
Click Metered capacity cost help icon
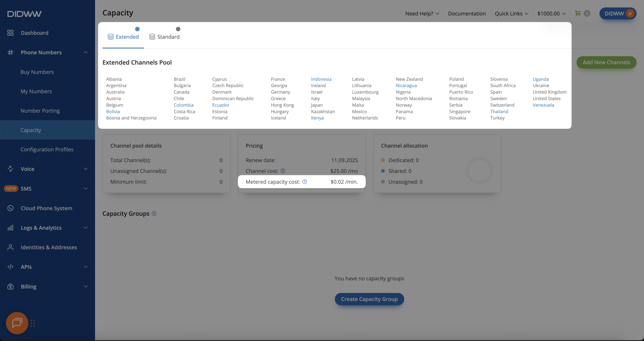pos(304,182)
